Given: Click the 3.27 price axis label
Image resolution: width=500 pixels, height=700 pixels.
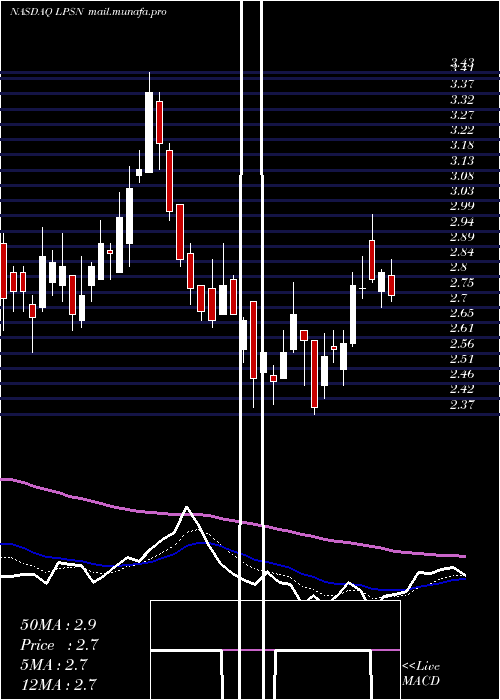Looking at the screenshot, I should (462, 115).
